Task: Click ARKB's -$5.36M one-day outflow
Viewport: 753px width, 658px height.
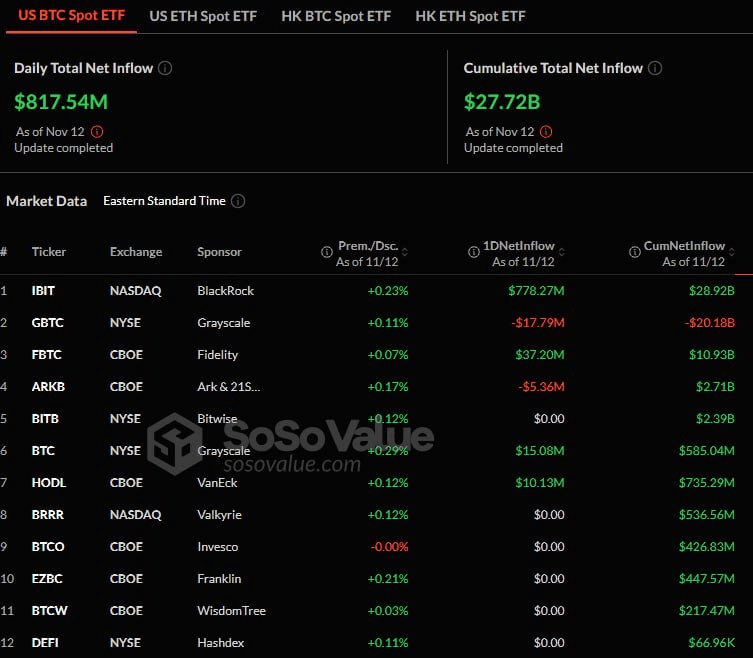Action: point(541,387)
